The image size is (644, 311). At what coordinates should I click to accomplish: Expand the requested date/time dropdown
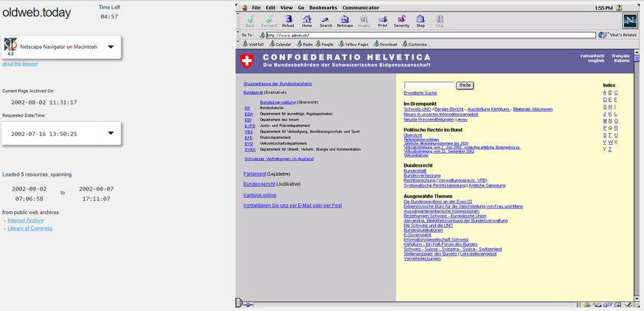[111, 134]
